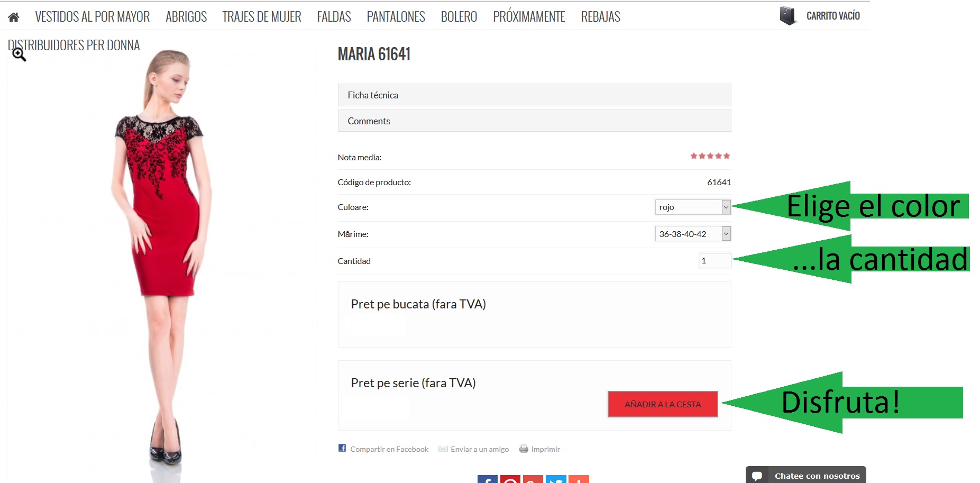Open Trajes de mujer menu
Screen dimensions: 980x483
click(262, 17)
